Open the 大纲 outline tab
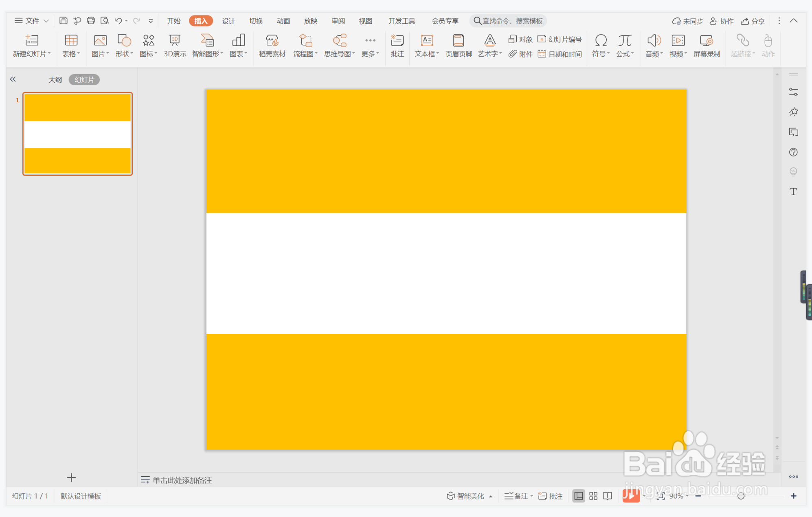 pyautogui.click(x=55, y=80)
